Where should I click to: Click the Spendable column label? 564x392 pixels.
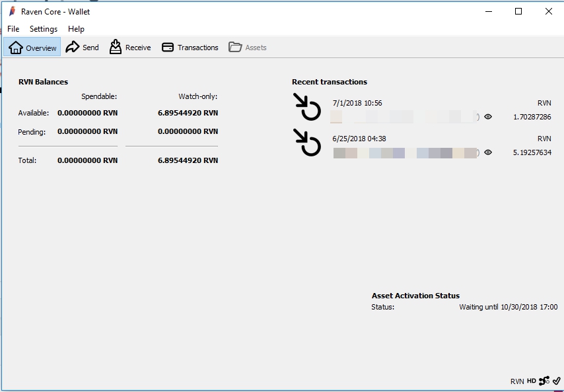click(x=99, y=96)
